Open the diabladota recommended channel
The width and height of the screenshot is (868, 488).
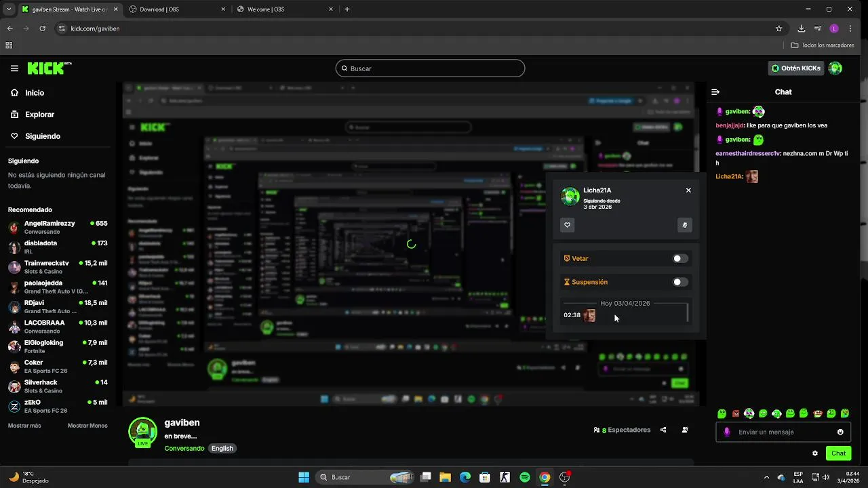point(58,247)
